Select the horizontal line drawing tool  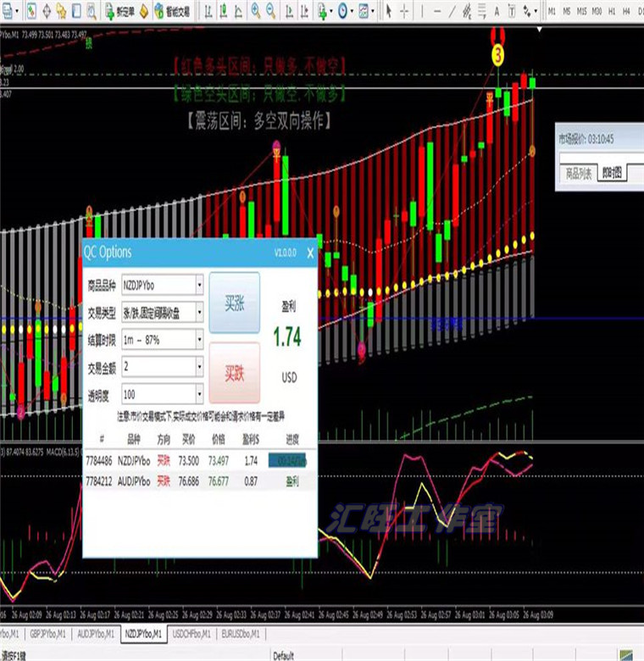(437, 11)
